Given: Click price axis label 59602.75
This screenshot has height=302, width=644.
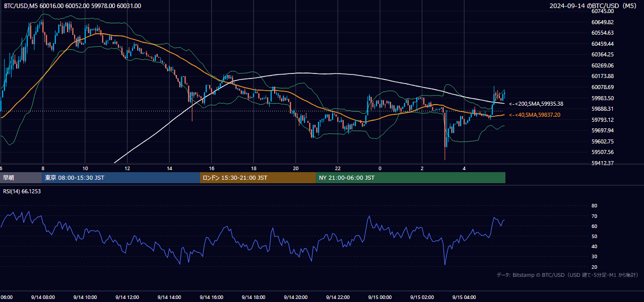Looking at the screenshot, I should (x=602, y=141).
